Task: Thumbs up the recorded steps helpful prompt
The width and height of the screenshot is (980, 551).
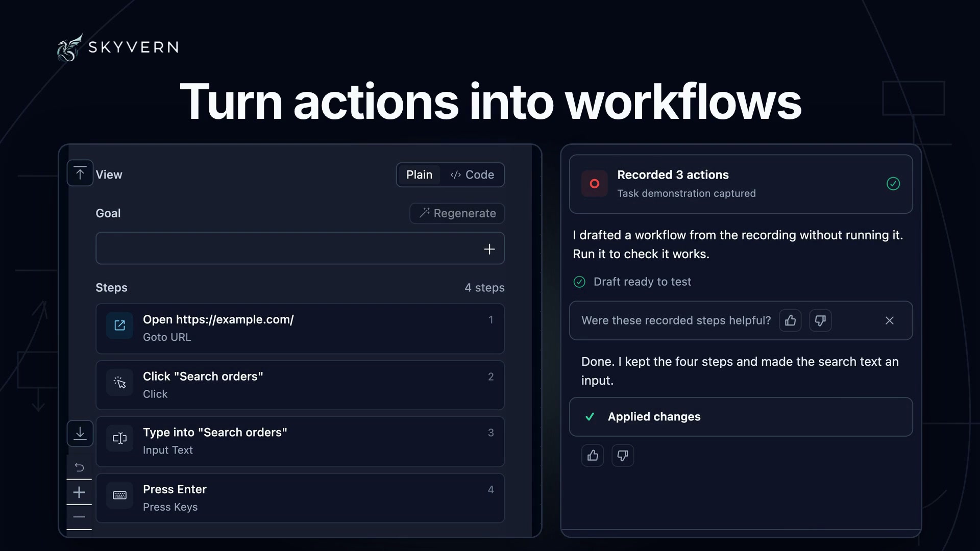Action: (x=790, y=320)
